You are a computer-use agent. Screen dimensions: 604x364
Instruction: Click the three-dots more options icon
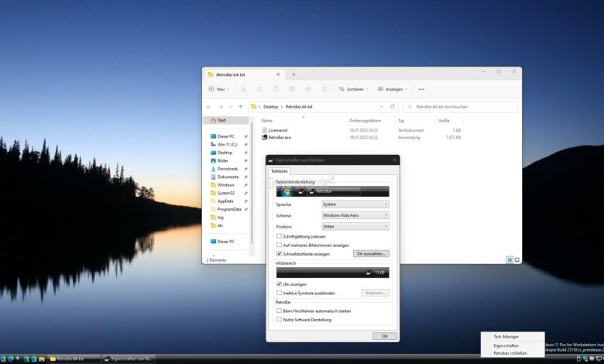click(x=421, y=89)
